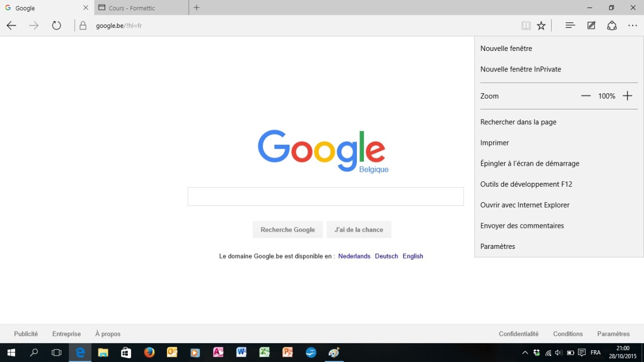The width and height of the screenshot is (644, 362).
Task: Close the Google tab
Action: pos(86,8)
